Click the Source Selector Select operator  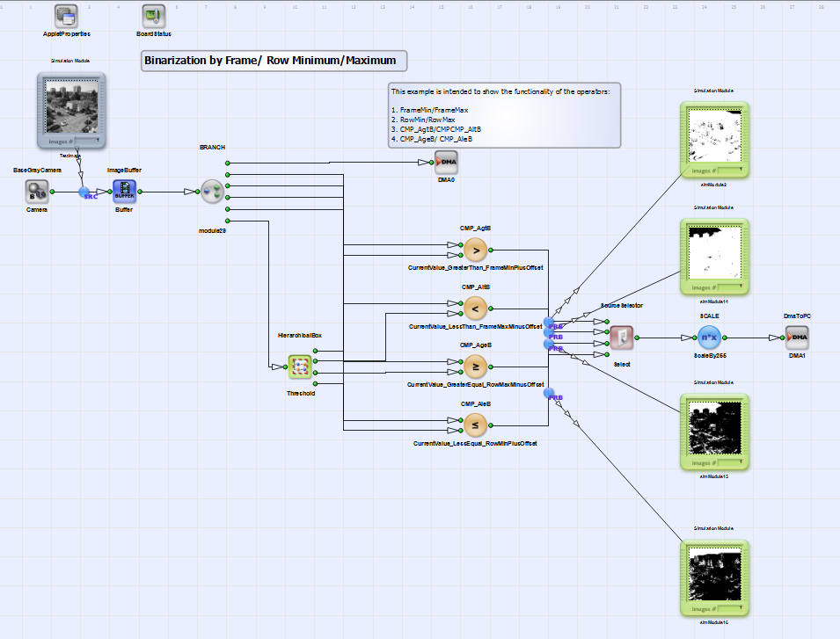click(622, 338)
